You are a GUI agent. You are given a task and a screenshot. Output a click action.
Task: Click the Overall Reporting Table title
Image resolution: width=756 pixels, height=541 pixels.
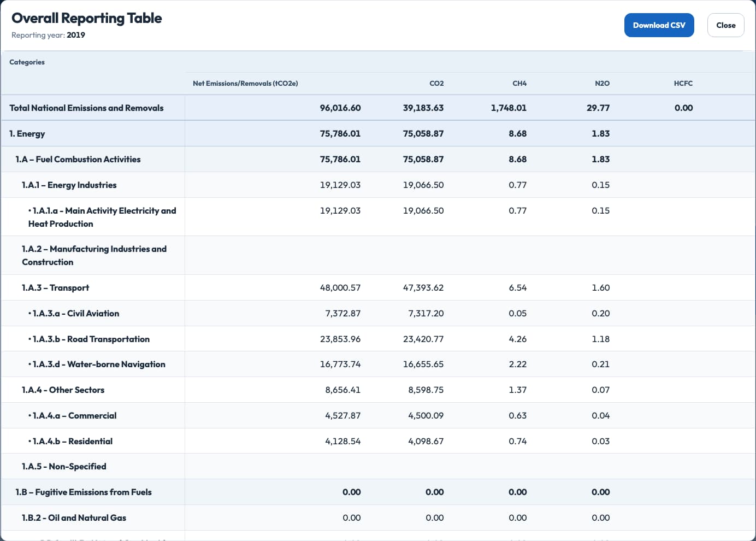click(87, 18)
